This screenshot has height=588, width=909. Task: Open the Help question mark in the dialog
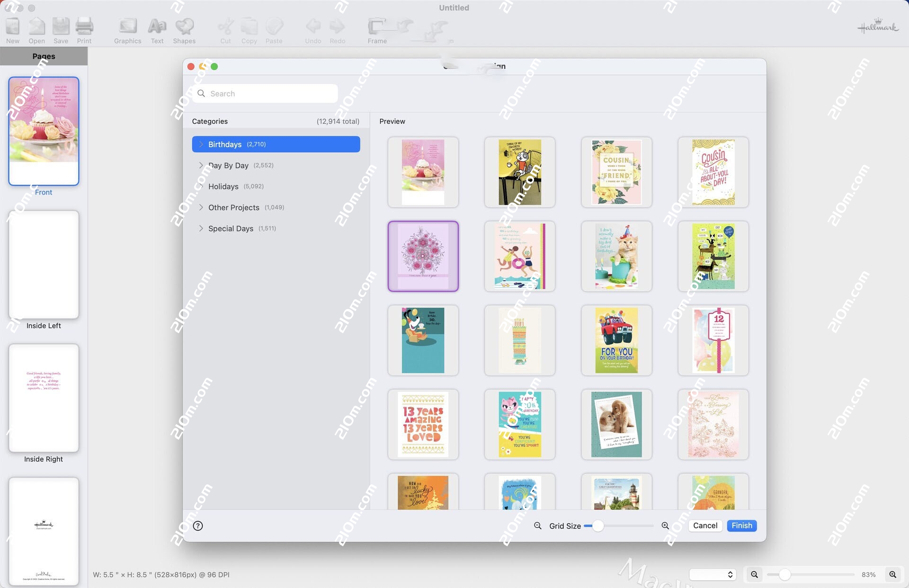[x=198, y=526]
